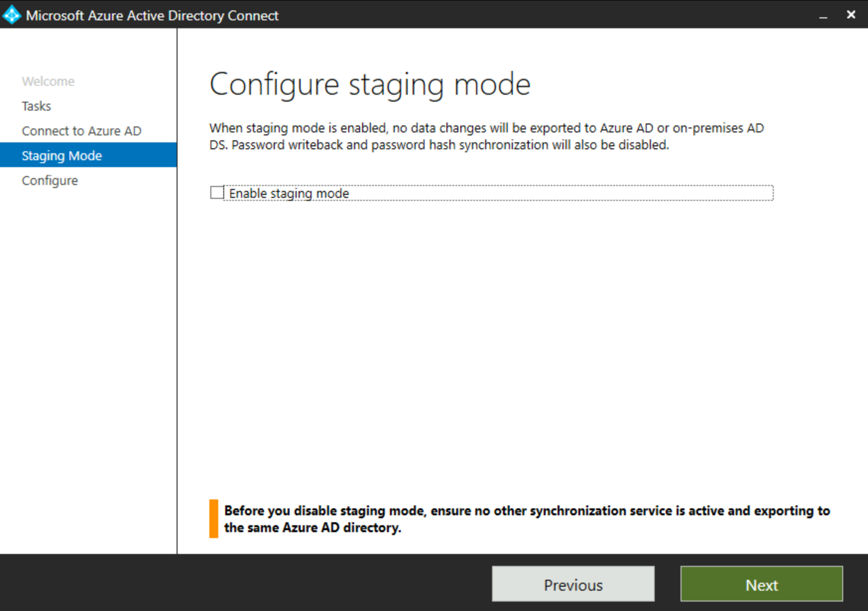
Task: Select the Welcome step in the sidebar
Action: point(48,81)
